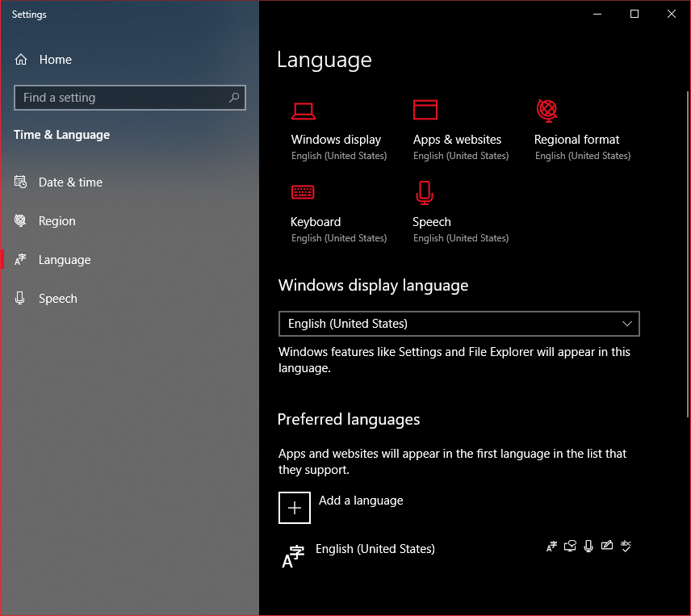Open the Speech section in sidebar
This screenshot has width=691, height=616.
[57, 298]
